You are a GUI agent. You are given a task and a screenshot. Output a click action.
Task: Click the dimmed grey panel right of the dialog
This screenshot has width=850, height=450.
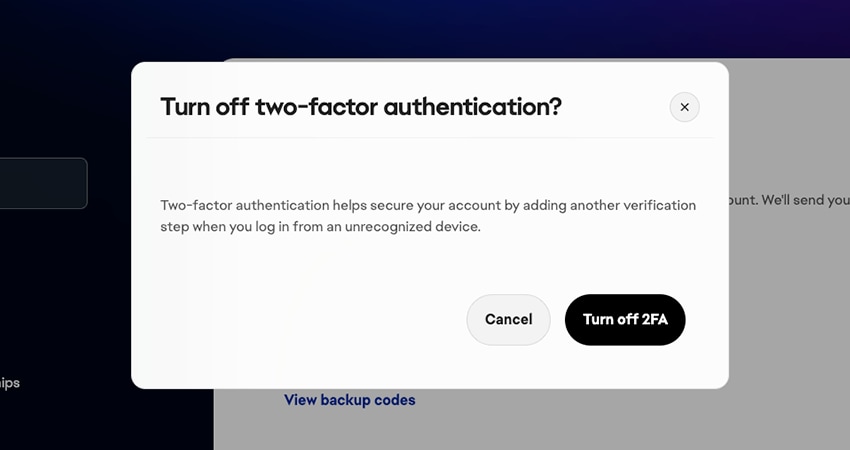(790, 300)
